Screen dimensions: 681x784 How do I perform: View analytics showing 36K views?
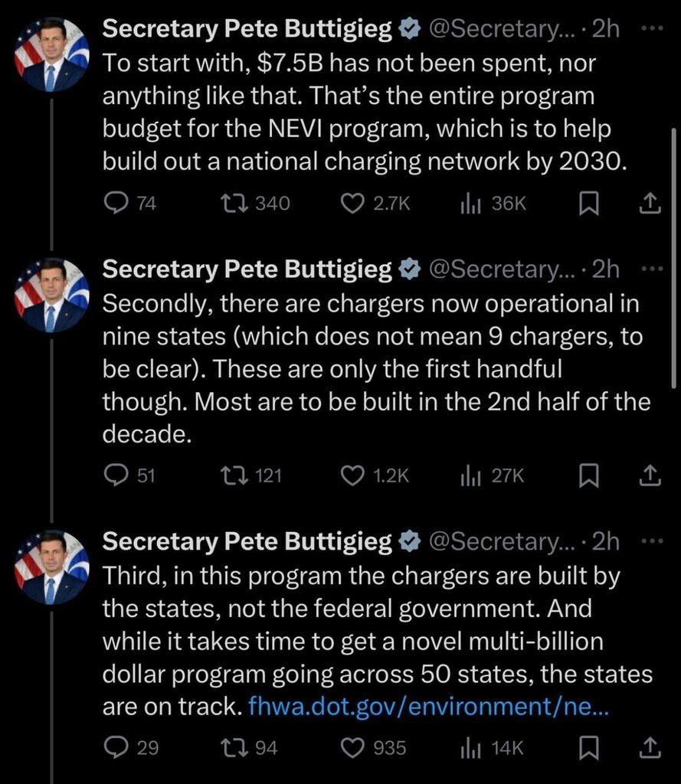[493, 203]
